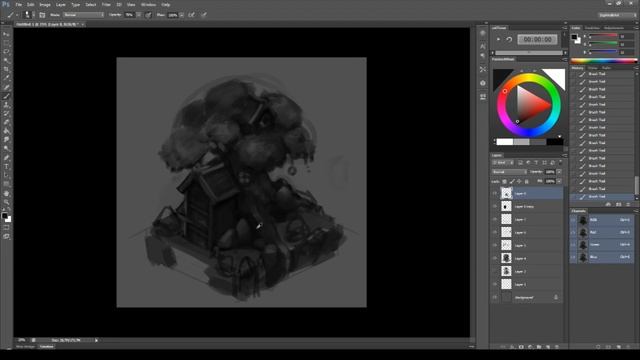Create a new layer in Layers panel
Image resolution: width=640 pixels, height=360 pixels.
[x=548, y=347]
